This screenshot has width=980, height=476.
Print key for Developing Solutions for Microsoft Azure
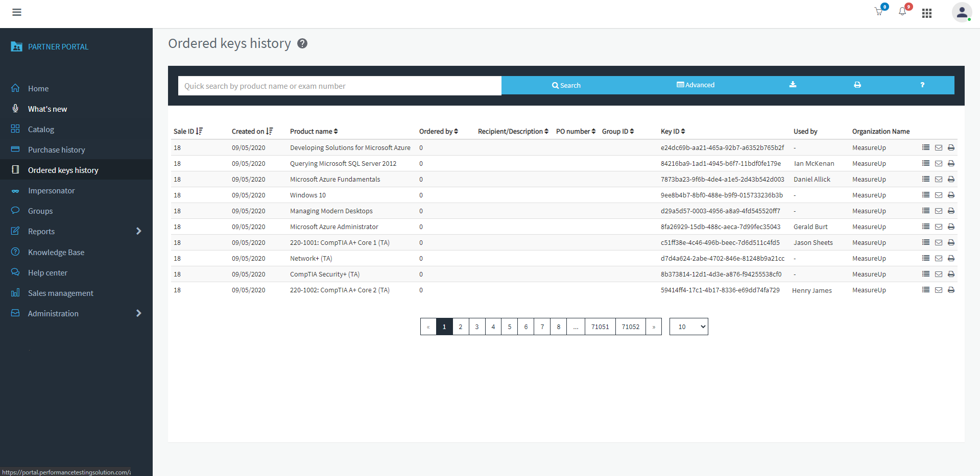point(951,148)
